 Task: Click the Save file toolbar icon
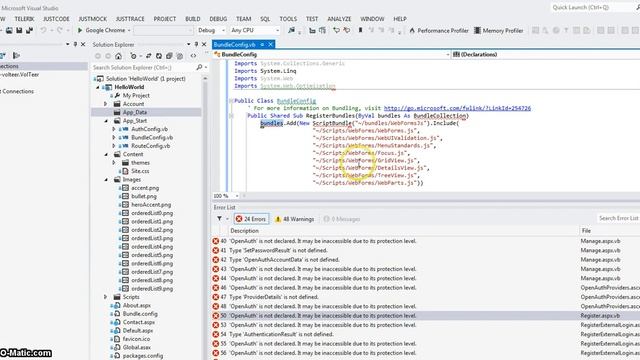pyautogui.click(x=19, y=30)
